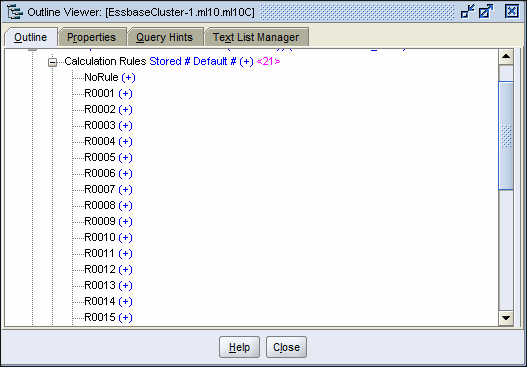Select the NoRule member
Image resolution: width=527 pixels, height=367 pixels.
pyautogui.click(x=110, y=77)
